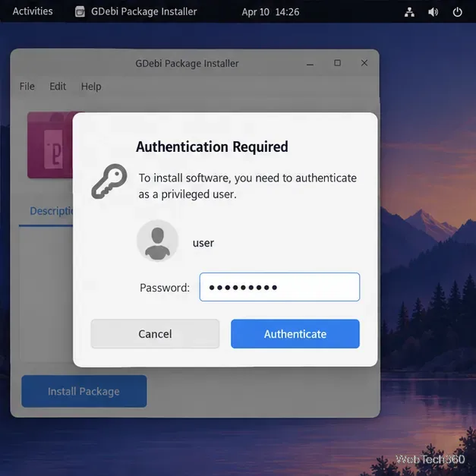
Task: Open the network status icon
Action: tap(409, 12)
